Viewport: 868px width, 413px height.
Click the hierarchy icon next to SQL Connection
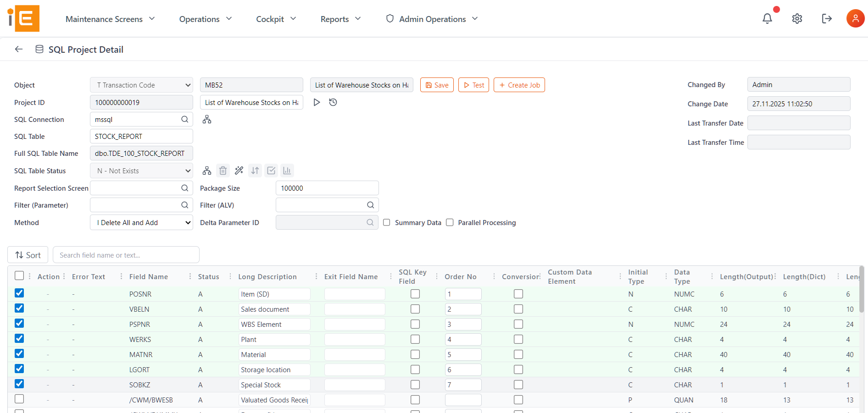[207, 119]
